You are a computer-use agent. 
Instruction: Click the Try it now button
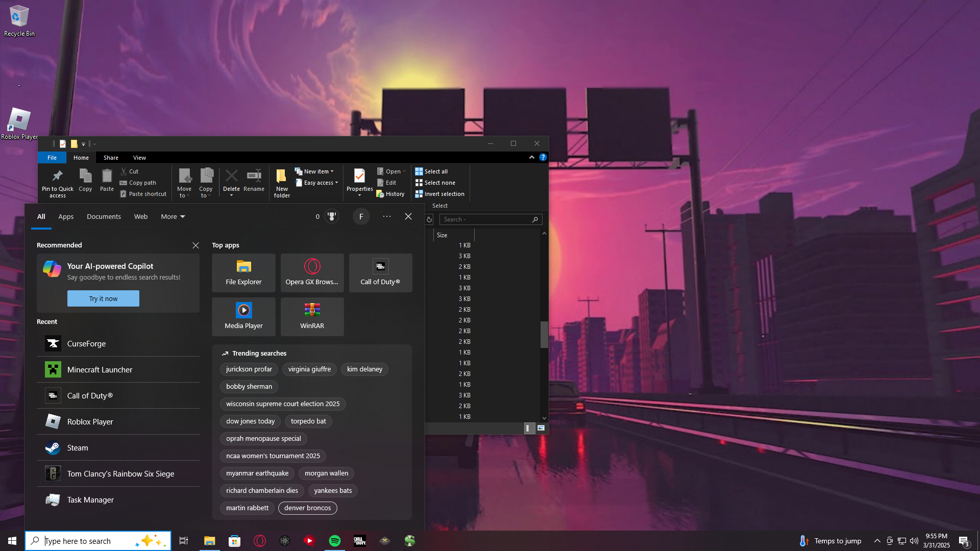pyautogui.click(x=103, y=298)
